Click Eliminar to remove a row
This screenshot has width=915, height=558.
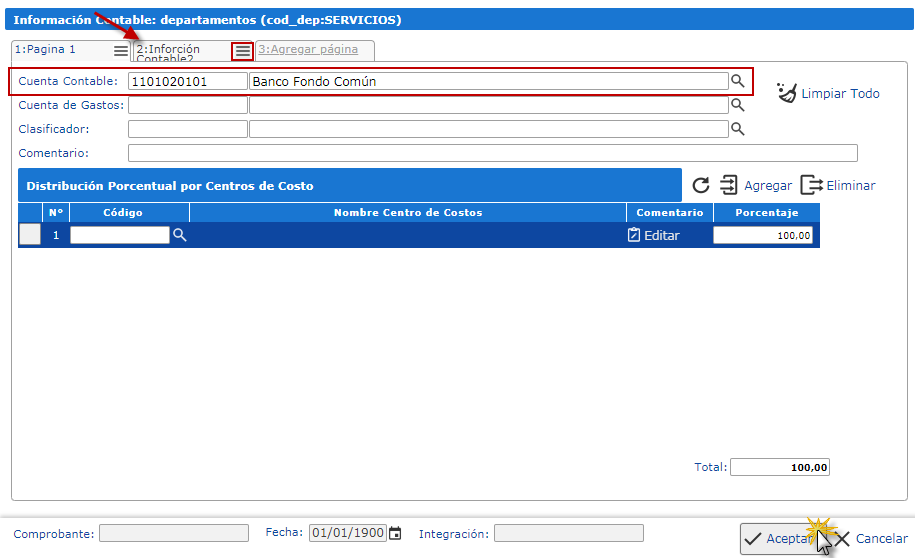coord(838,185)
